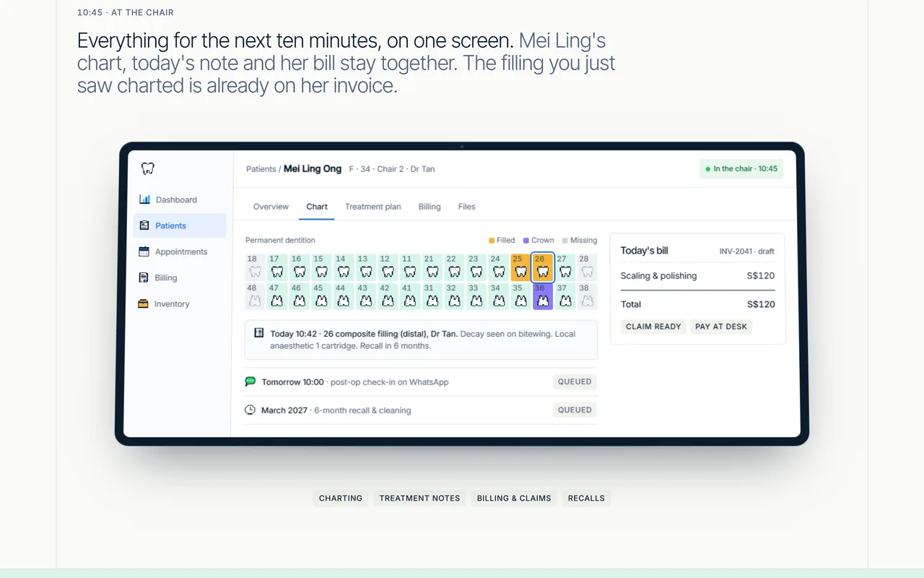This screenshot has width=924, height=578.
Task: Click the clock icon for March 2027 recall
Action: (x=250, y=410)
